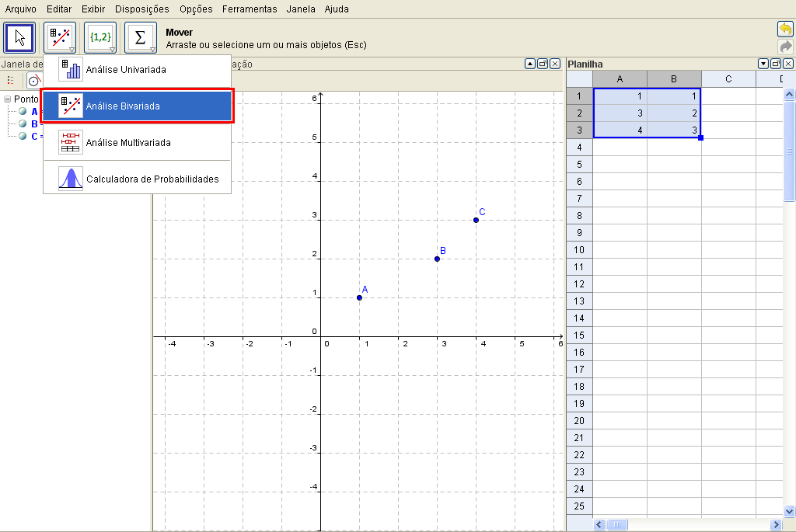Hide point C using its bullet
This screenshot has width=796, height=532.
pos(23,136)
